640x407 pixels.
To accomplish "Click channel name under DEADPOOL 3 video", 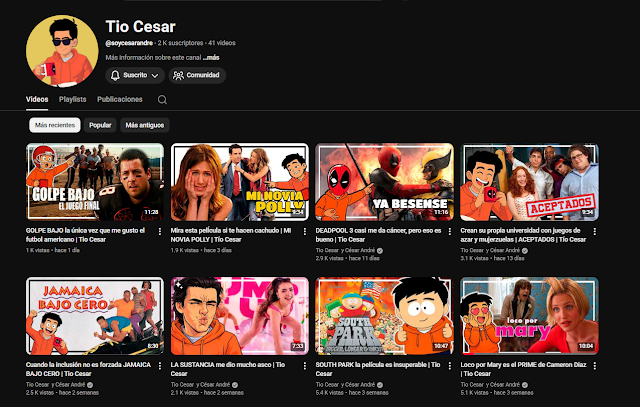I will point(345,251).
